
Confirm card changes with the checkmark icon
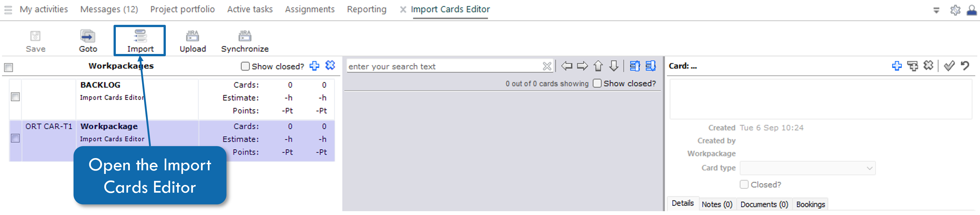(948, 65)
